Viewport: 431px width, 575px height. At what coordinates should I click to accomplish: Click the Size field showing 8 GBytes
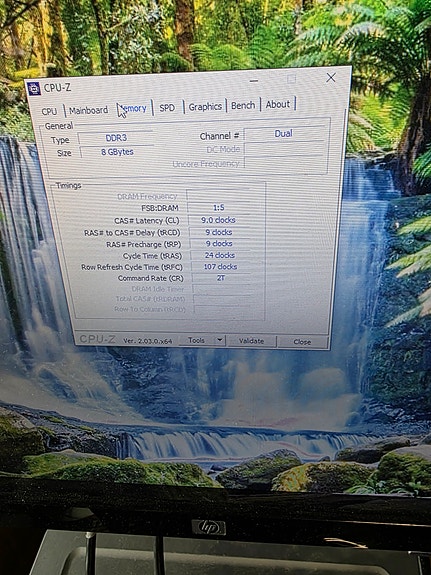[117, 152]
